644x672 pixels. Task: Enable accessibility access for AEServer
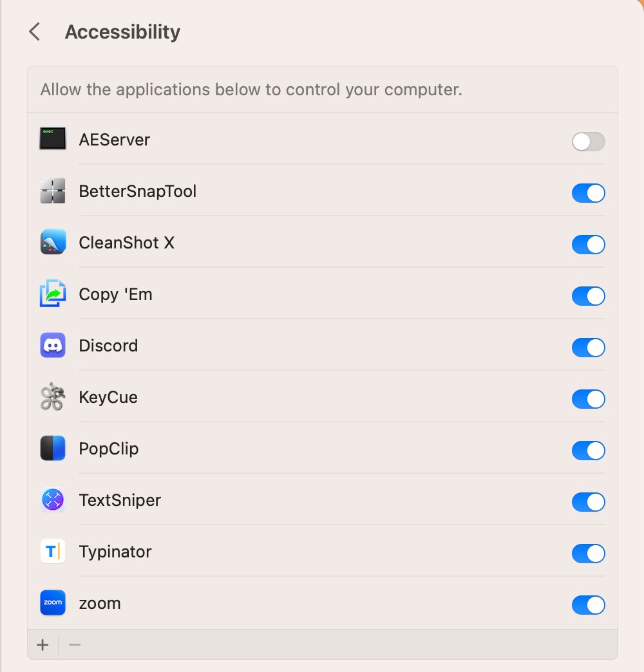(588, 142)
